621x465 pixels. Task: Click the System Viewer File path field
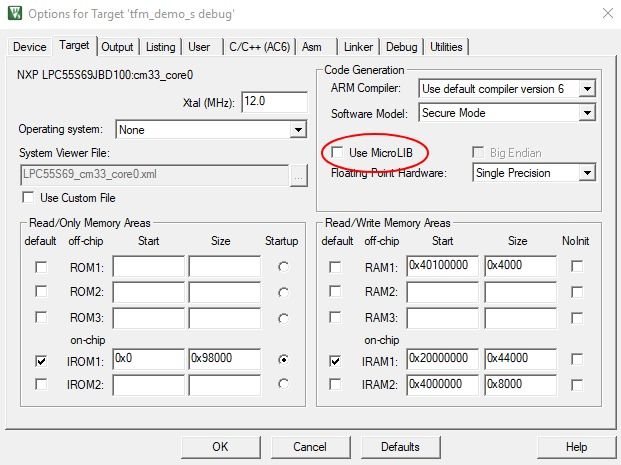pos(155,175)
